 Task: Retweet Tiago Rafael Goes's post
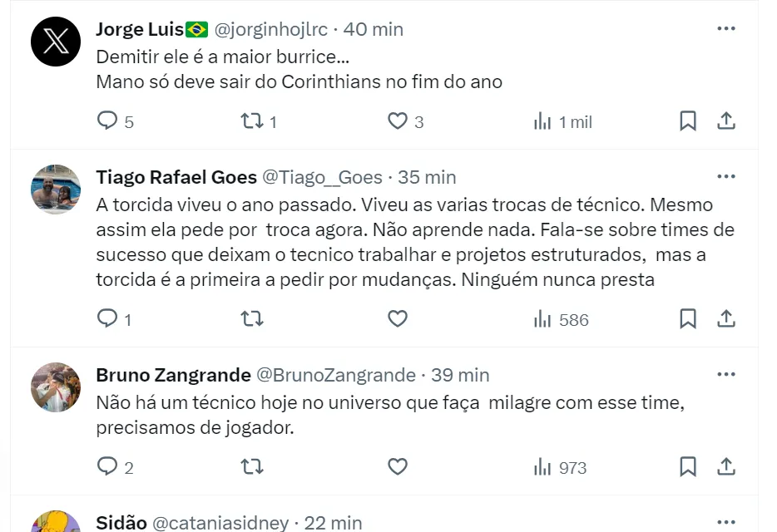tap(250, 318)
